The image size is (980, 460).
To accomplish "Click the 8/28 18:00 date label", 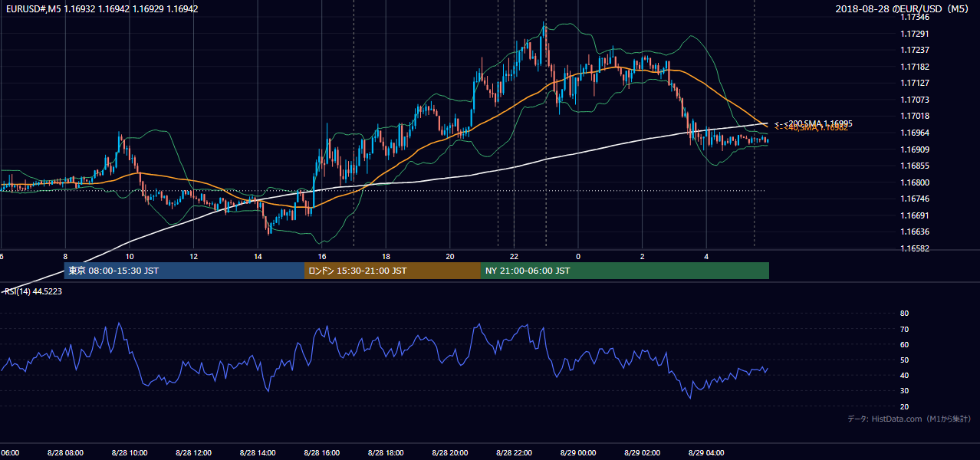I will coord(386,452).
